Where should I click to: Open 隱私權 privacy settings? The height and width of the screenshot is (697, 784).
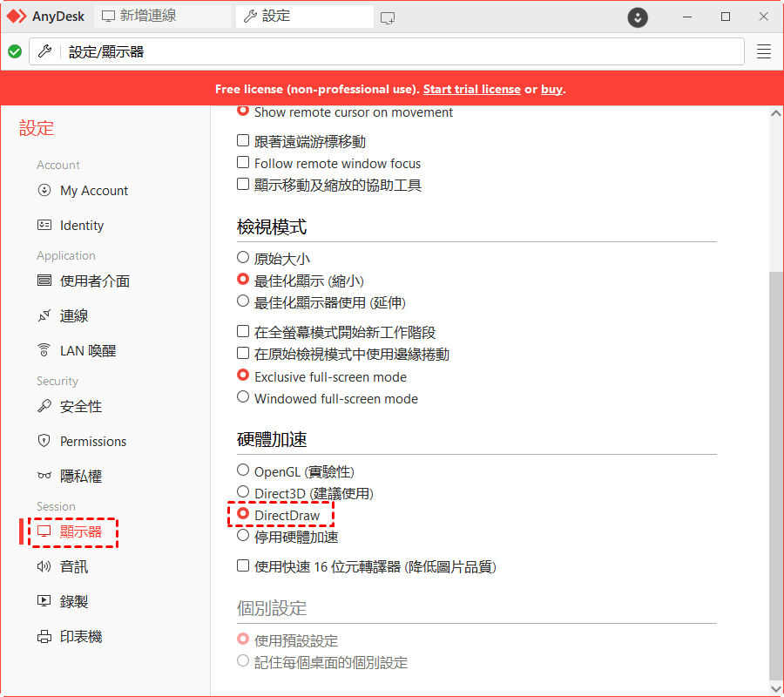80,477
